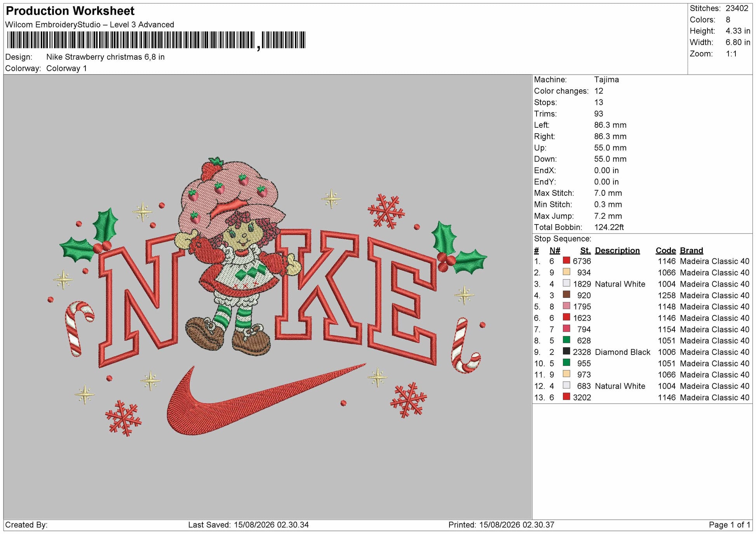Click the 'Description' column header
This screenshot has height=534, width=756.
pos(617,250)
